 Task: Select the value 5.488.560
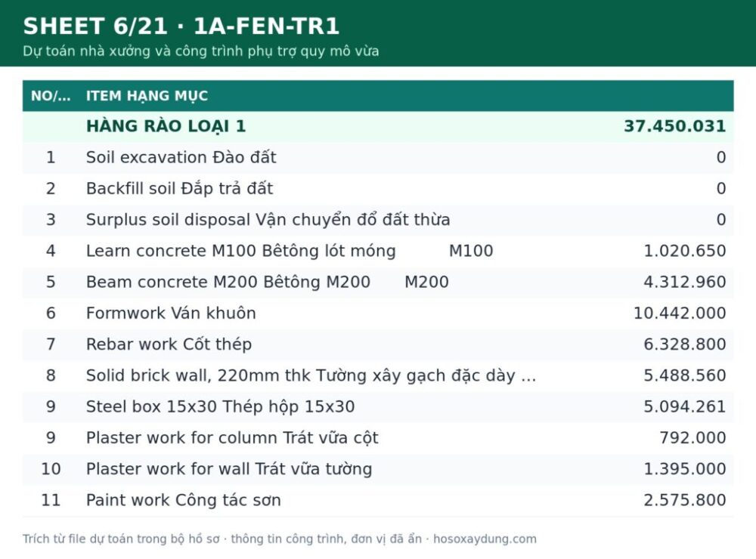click(x=685, y=375)
